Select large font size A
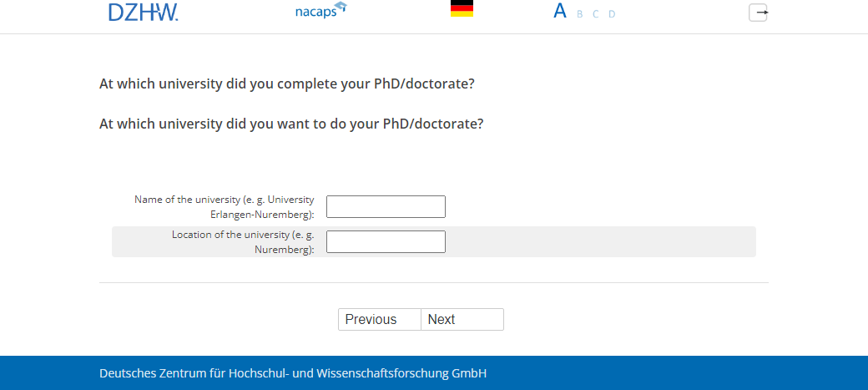 (560, 12)
